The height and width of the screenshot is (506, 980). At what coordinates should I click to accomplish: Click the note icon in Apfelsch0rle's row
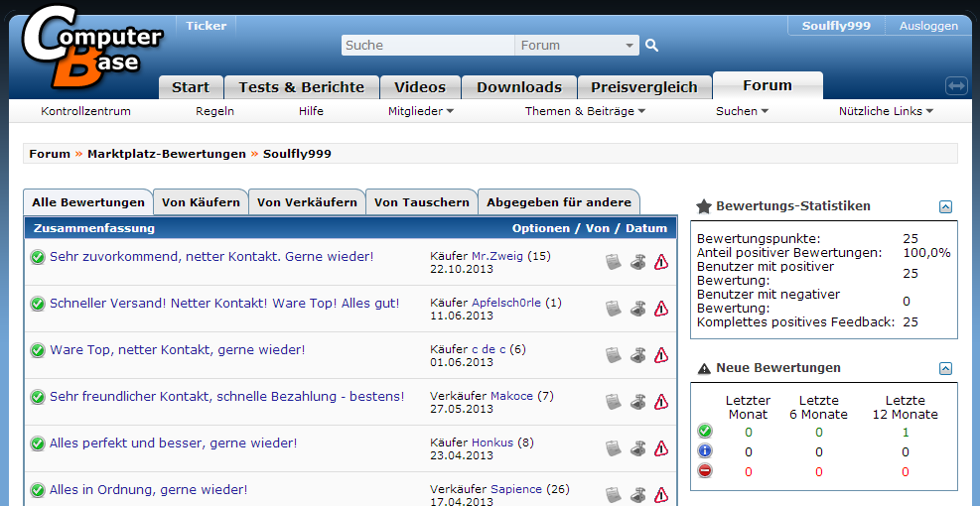[x=614, y=309]
